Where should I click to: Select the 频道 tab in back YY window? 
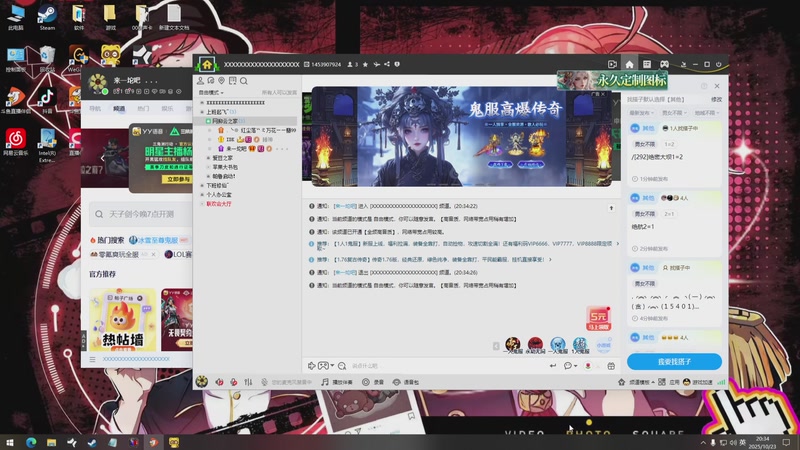pyautogui.click(x=119, y=109)
